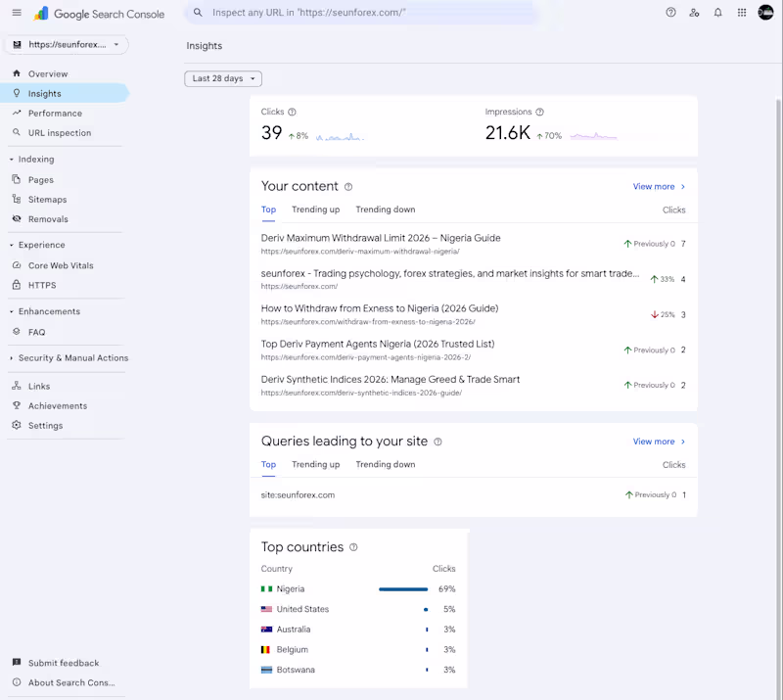The height and width of the screenshot is (700, 783).
Task: Open the Last 28 days date dropdown
Action: [x=223, y=78]
